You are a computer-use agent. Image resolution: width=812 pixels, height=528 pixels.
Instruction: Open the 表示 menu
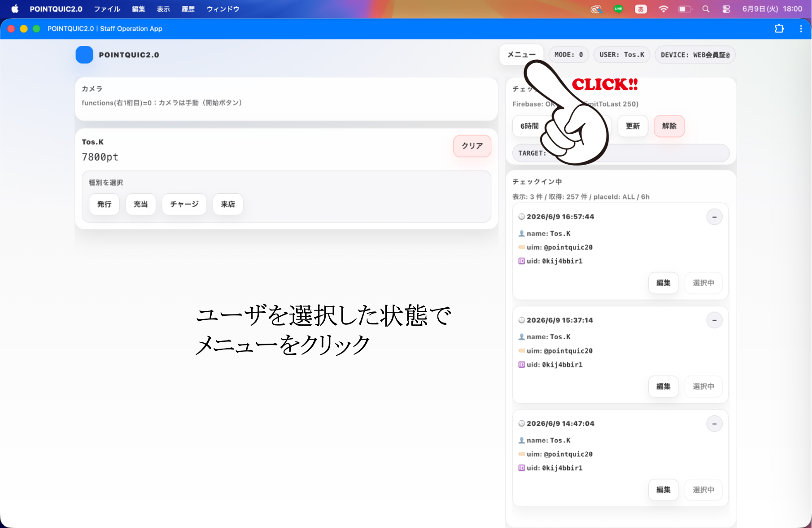pos(163,9)
